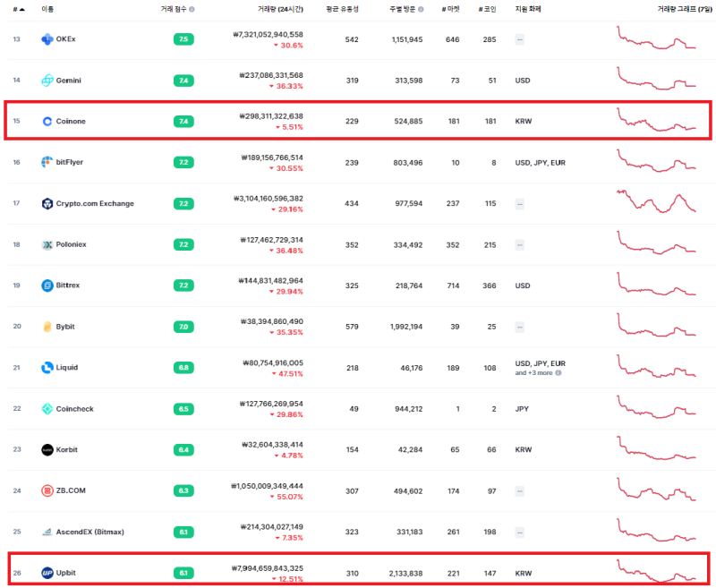
Task: Click the Upbit exchange logo icon
Action: 47,573
